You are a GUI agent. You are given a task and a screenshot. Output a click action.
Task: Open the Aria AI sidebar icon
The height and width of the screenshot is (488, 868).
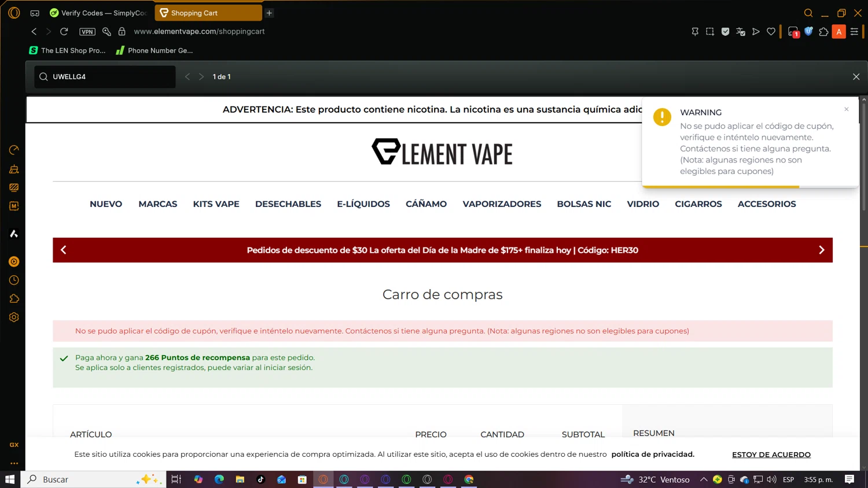14,234
